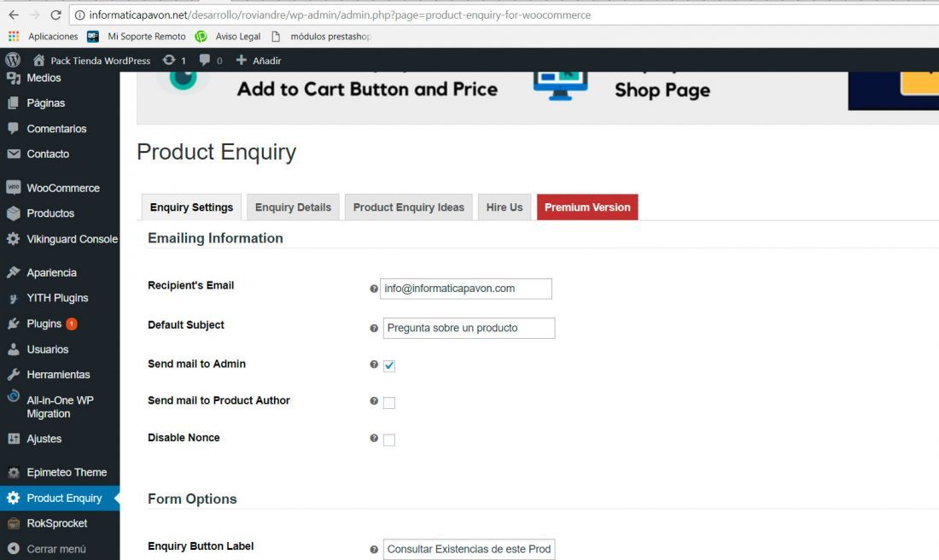Open the Mi Soporte Remoto bookmark

[x=137, y=37]
